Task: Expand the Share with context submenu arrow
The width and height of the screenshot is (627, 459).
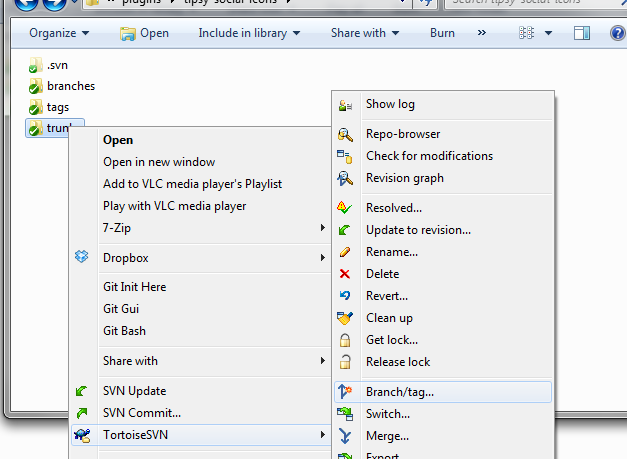Action: [323, 361]
